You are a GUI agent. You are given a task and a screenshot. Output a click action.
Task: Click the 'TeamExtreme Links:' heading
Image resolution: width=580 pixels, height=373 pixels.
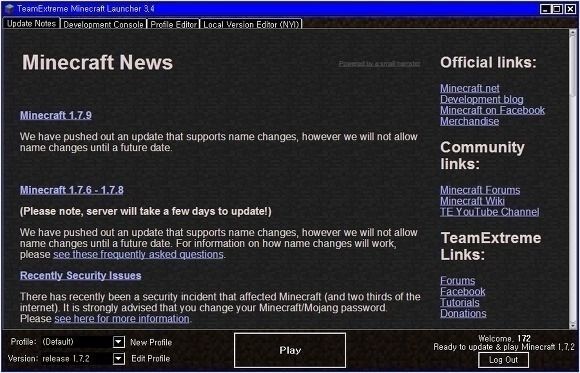[x=491, y=246]
